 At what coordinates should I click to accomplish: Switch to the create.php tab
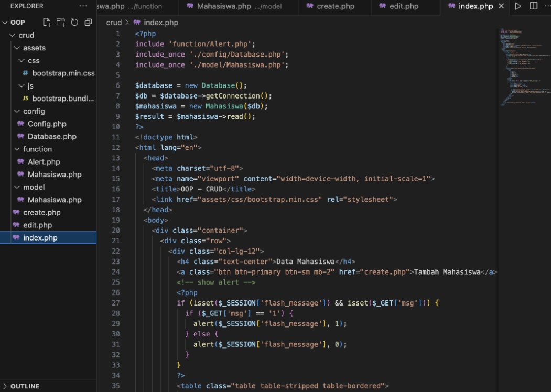pyautogui.click(x=336, y=7)
